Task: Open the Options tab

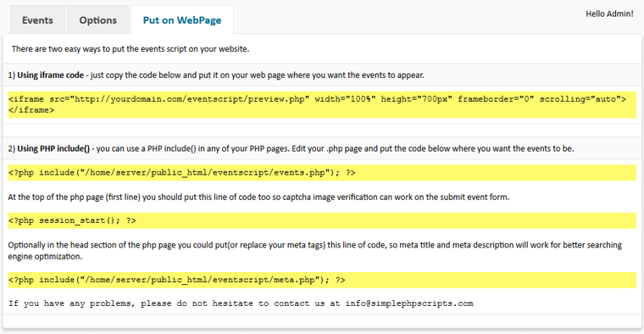Action: tap(97, 19)
